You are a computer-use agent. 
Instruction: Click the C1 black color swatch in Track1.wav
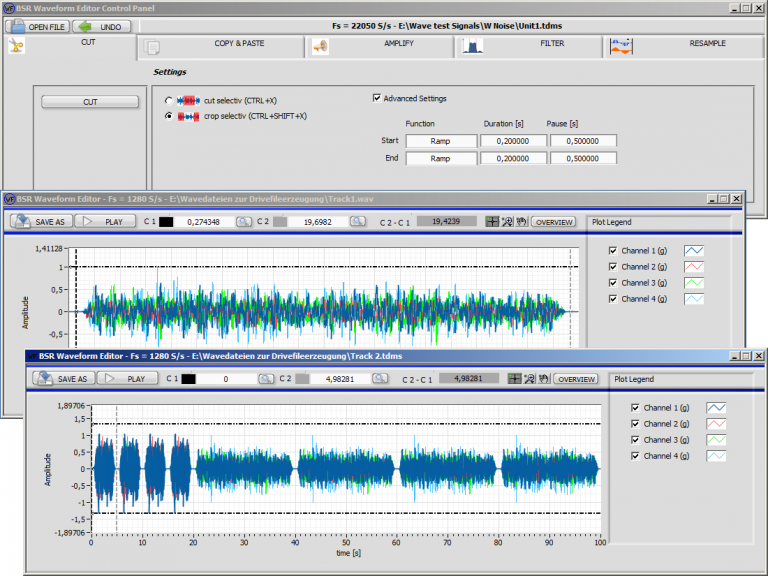165,221
